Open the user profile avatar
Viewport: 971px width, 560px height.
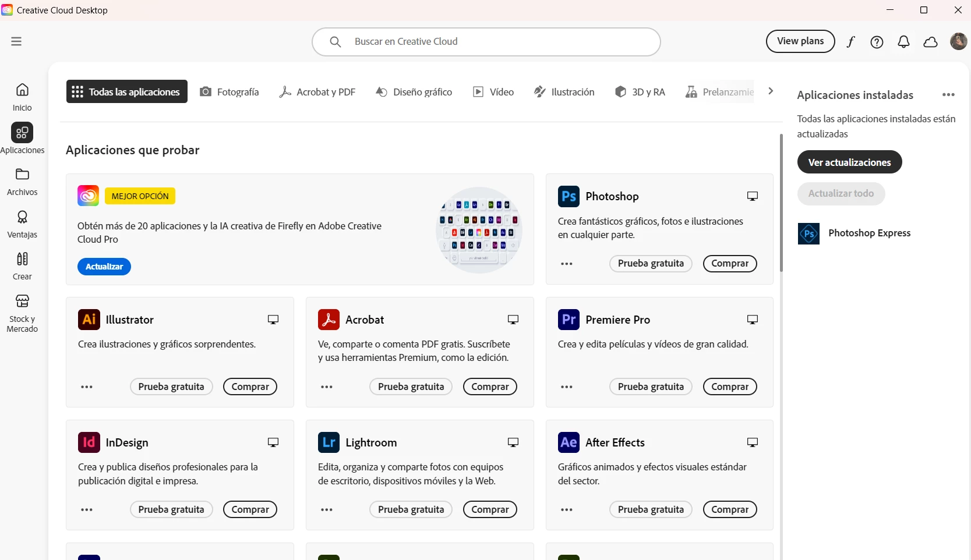tap(958, 41)
